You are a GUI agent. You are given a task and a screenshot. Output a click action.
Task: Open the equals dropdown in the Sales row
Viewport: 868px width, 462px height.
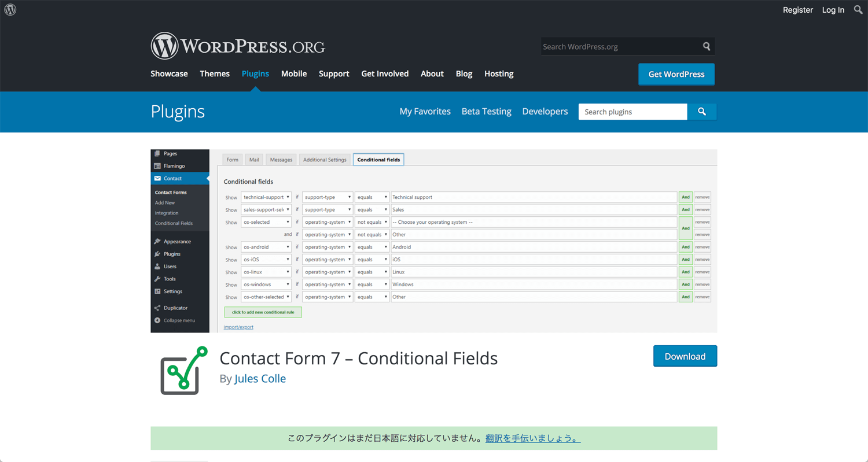point(372,210)
